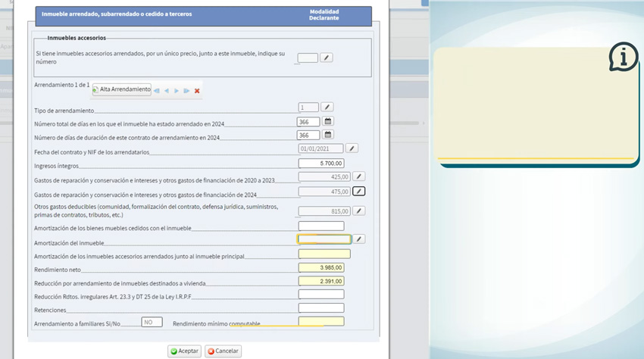The image size is (644, 359).
Task: Edit Fecha del contrato y NIF arrendatarios
Action: [x=352, y=148]
